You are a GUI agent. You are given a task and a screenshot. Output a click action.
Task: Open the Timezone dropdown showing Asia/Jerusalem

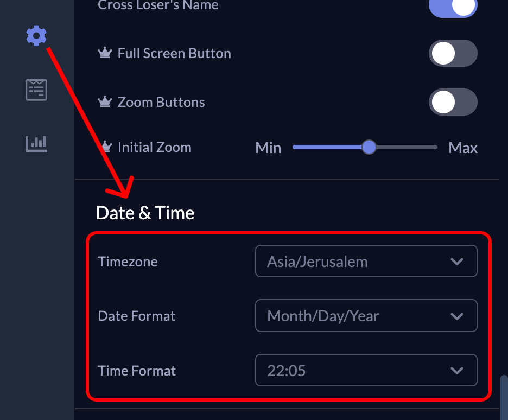coord(366,262)
